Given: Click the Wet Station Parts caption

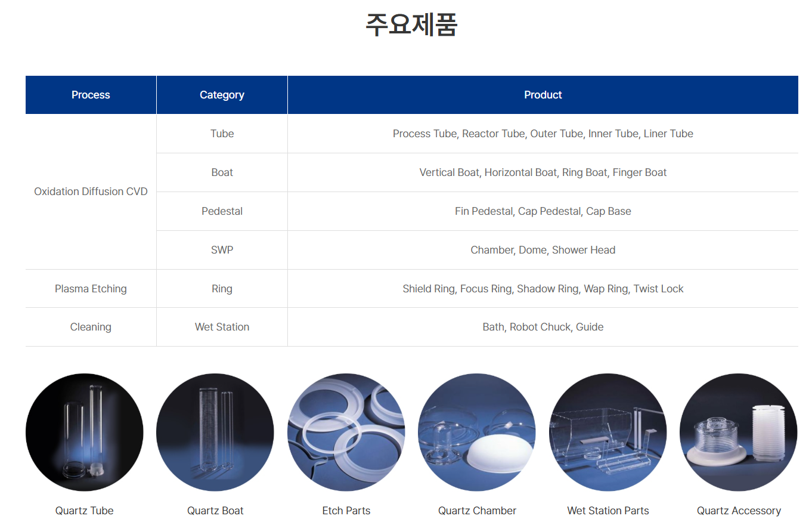Looking at the screenshot, I should [x=608, y=511].
